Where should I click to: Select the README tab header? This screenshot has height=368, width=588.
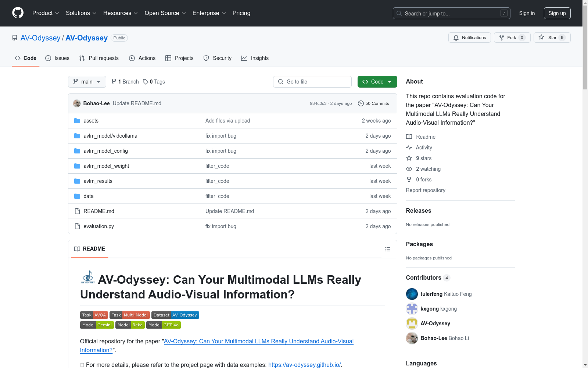coord(90,249)
